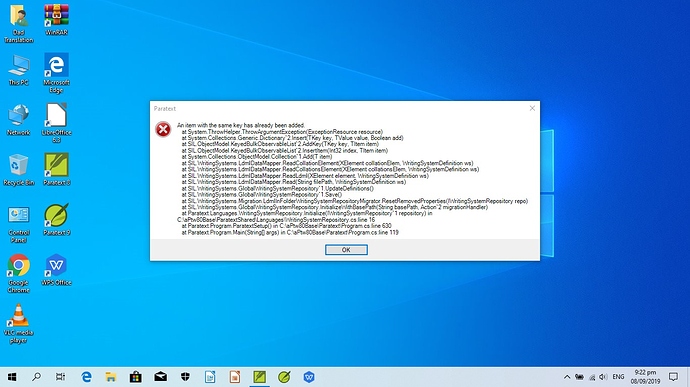The image size is (690, 387).
Task: Open taskbar search magnifier
Action: (37, 377)
